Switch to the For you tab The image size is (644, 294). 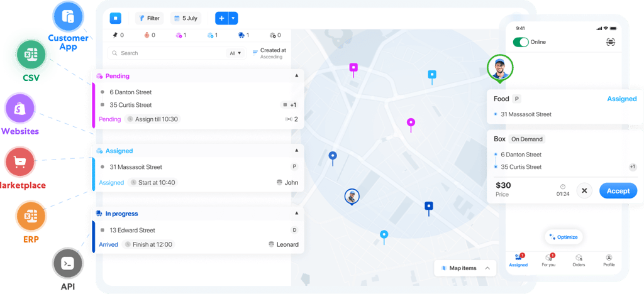point(548,260)
